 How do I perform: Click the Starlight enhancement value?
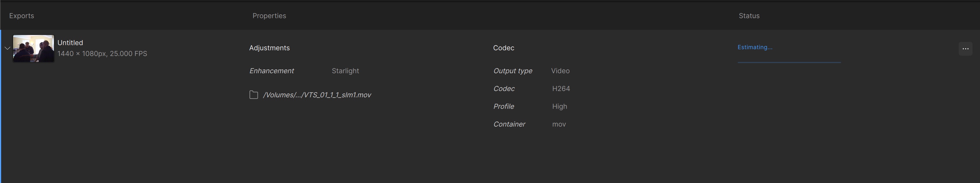tap(345, 71)
